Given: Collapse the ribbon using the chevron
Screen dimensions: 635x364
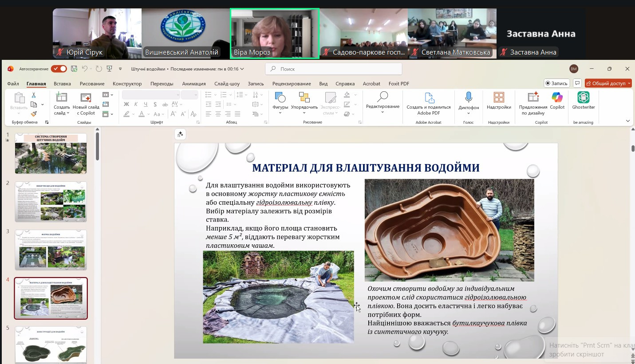Looking at the screenshot, I should (x=627, y=121).
